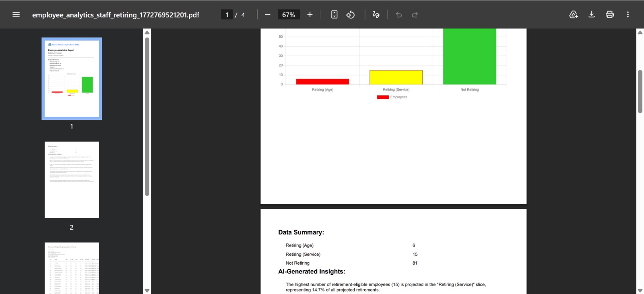The width and height of the screenshot is (644, 294).
Task: Click the zoom out minus icon
Action: 268,14
